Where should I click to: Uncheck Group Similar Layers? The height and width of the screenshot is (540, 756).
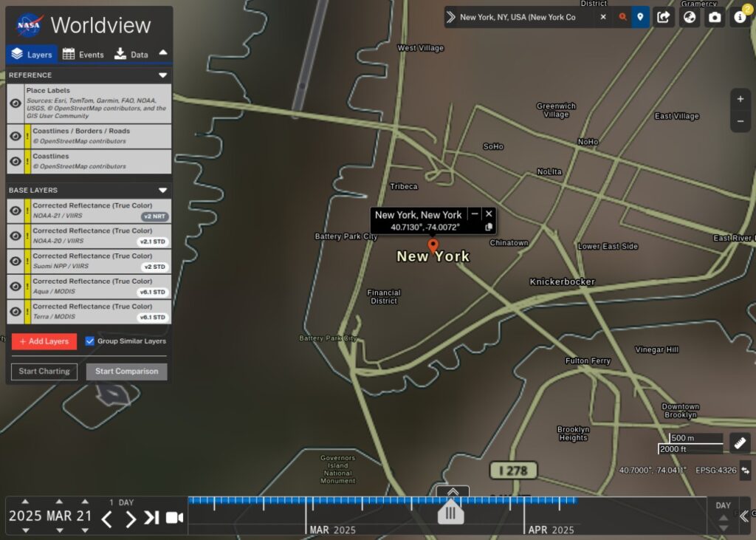click(90, 341)
